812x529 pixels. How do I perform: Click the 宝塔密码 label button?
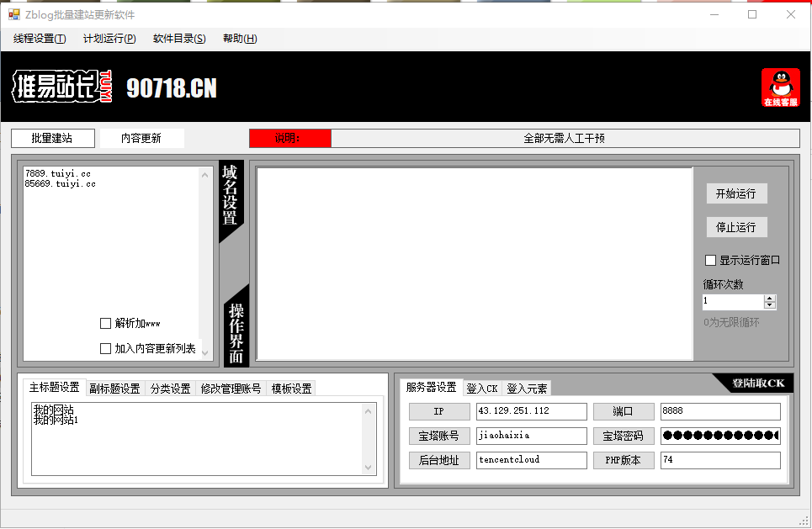coord(624,436)
